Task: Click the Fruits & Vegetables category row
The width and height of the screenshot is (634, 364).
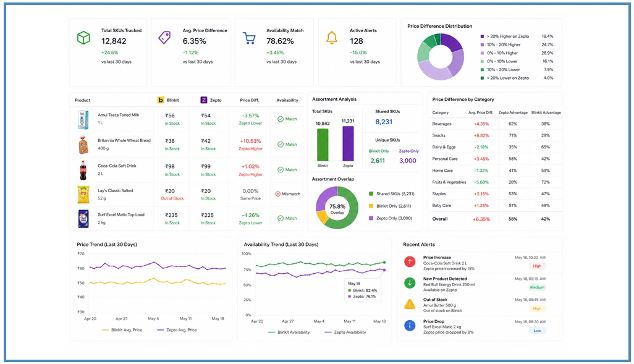Action: 495,182
